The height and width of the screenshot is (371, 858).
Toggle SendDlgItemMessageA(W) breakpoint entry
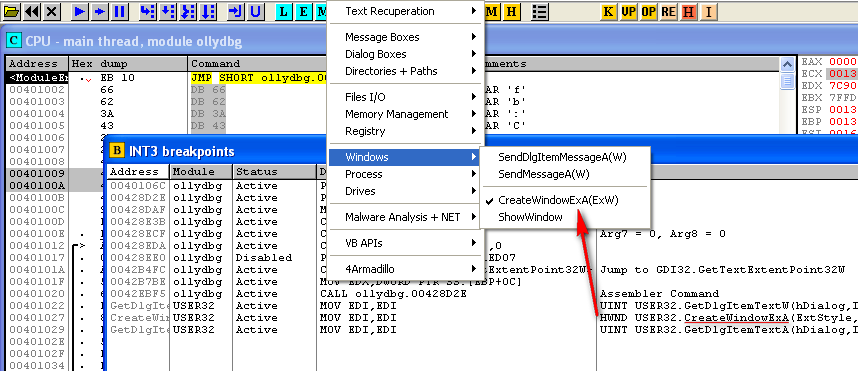[563, 157]
